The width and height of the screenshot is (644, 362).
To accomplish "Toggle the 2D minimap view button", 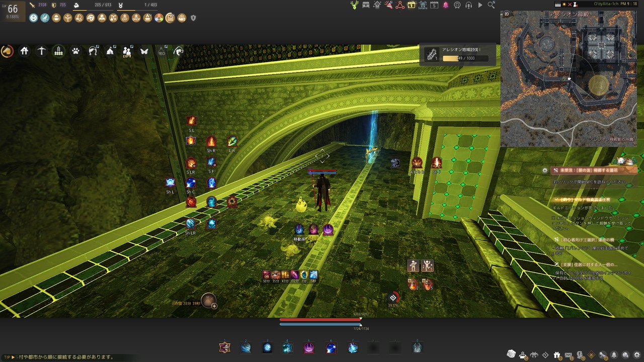I will (x=506, y=15).
